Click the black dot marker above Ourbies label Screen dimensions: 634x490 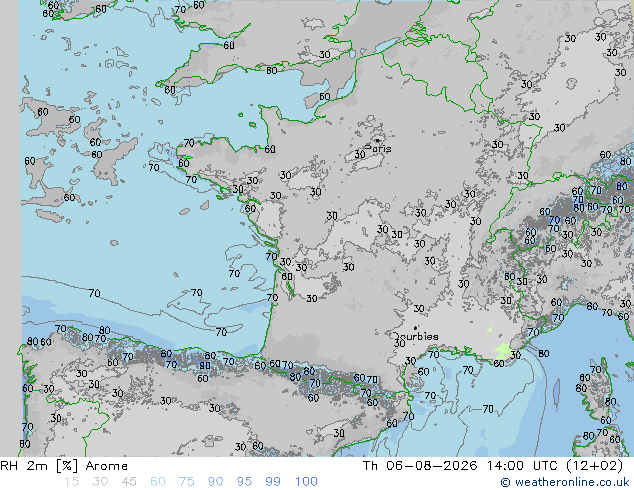click(415, 328)
